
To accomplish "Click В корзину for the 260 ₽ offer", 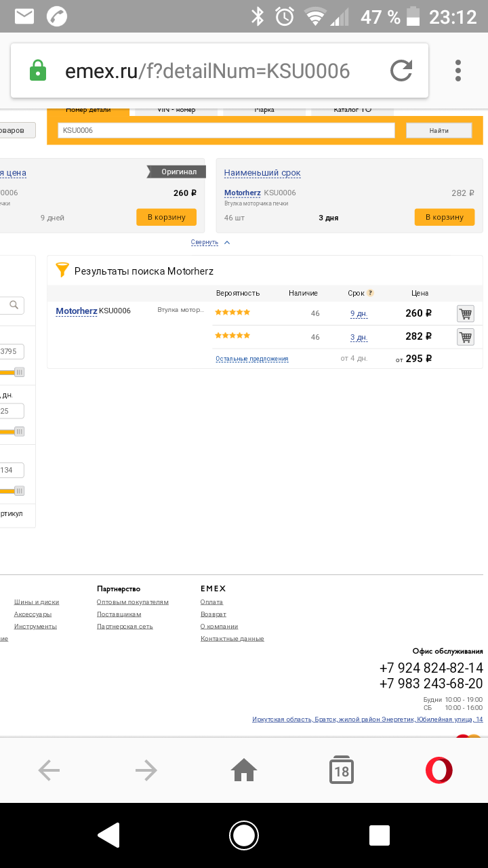I will [167, 217].
